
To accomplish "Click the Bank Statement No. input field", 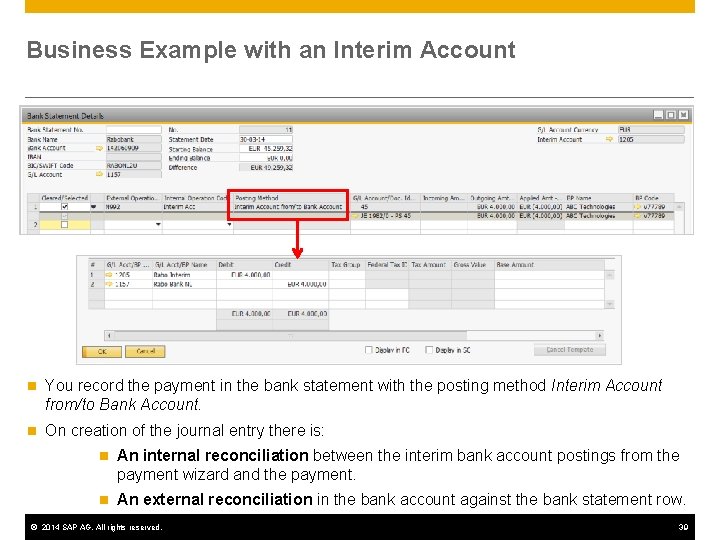I will click(134, 130).
